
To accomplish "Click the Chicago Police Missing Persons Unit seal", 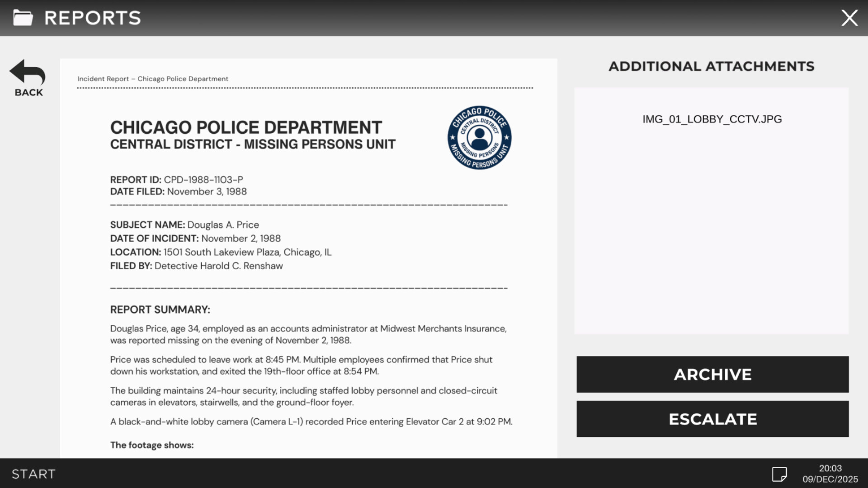I will point(478,139).
